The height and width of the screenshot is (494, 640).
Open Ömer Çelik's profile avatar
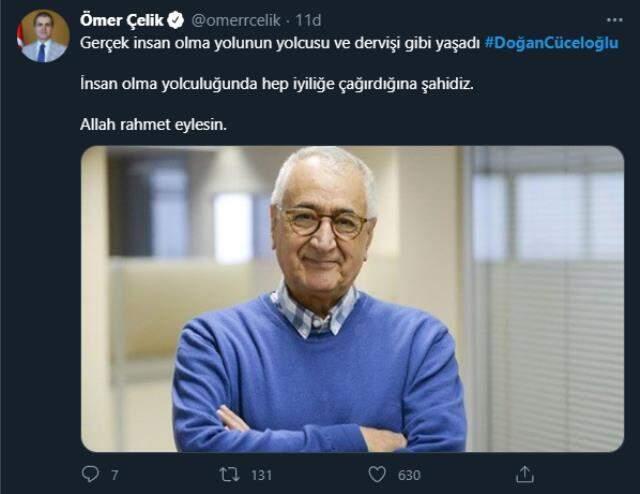pos(43,36)
